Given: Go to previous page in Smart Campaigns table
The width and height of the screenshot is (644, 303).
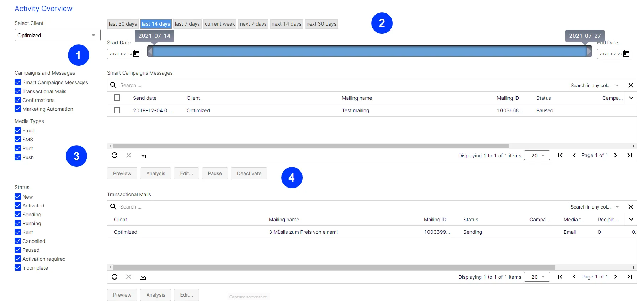Looking at the screenshot, I should coord(574,155).
